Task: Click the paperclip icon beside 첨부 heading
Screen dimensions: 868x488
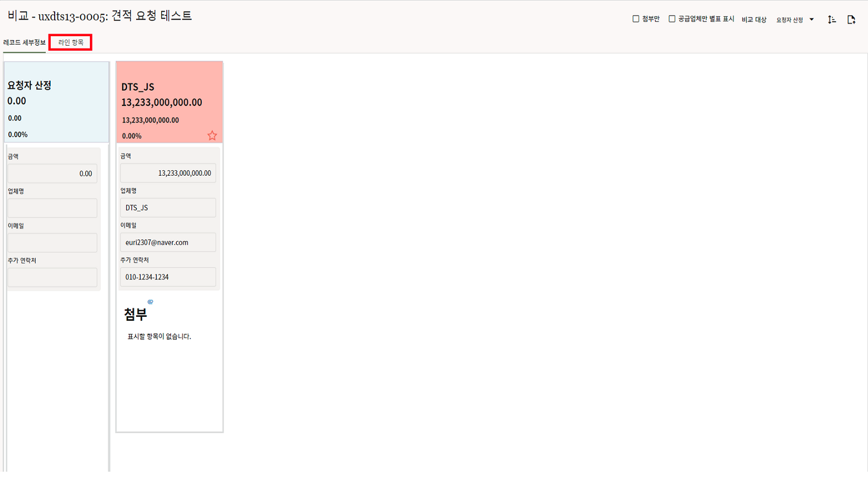Action: 150,302
